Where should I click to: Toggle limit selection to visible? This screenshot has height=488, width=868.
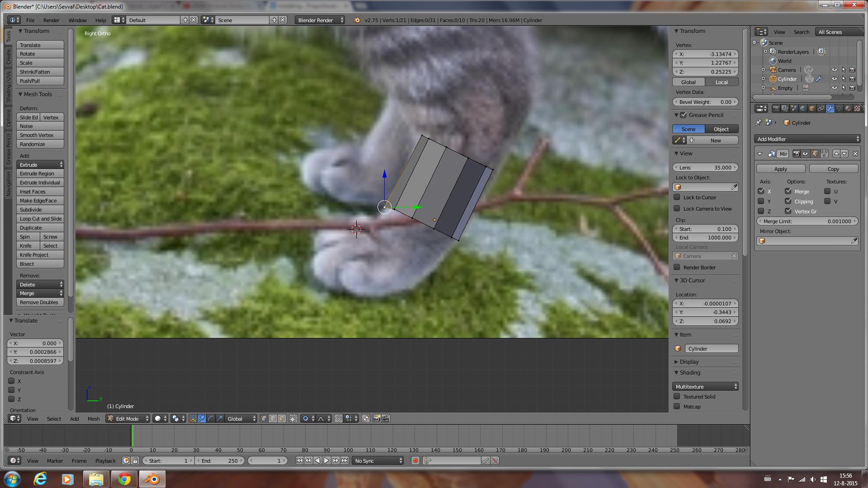coord(293,418)
